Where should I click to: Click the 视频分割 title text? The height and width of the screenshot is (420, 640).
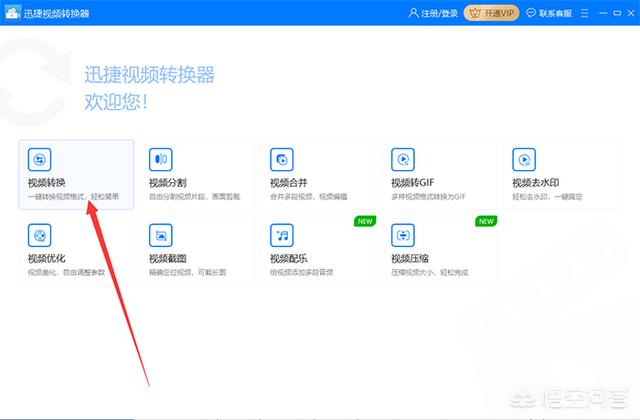(168, 183)
